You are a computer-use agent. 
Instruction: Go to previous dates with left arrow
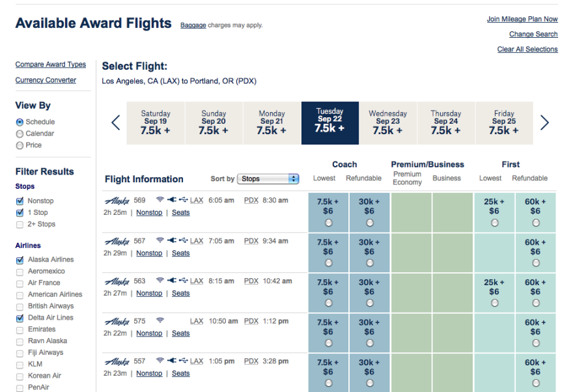click(116, 123)
